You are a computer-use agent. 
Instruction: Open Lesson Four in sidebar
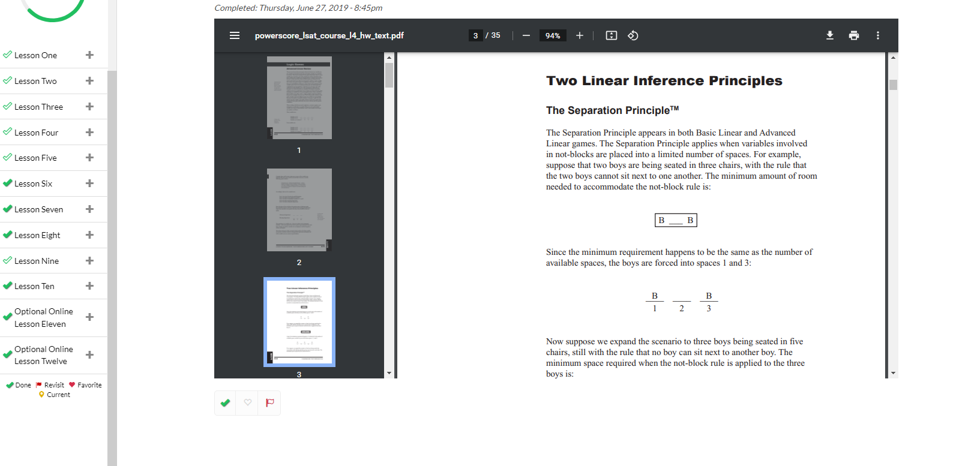click(x=36, y=133)
